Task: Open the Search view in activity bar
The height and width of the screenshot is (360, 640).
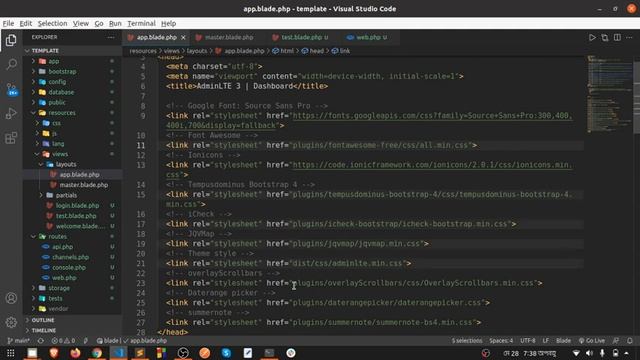Action: pyautogui.click(x=11, y=64)
